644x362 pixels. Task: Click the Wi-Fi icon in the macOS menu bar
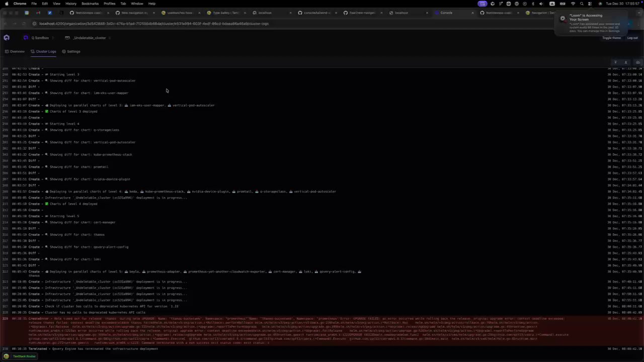pos(573,4)
